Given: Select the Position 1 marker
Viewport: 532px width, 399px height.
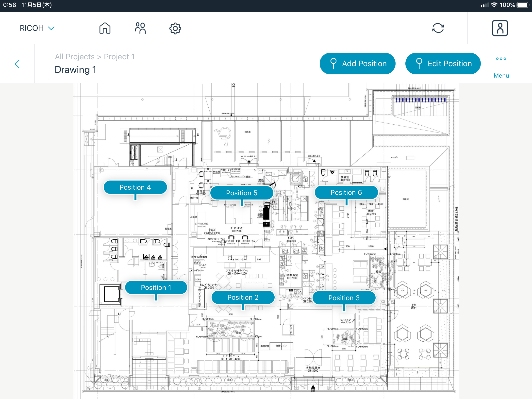Looking at the screenshot, I should (x=156, y=287).
